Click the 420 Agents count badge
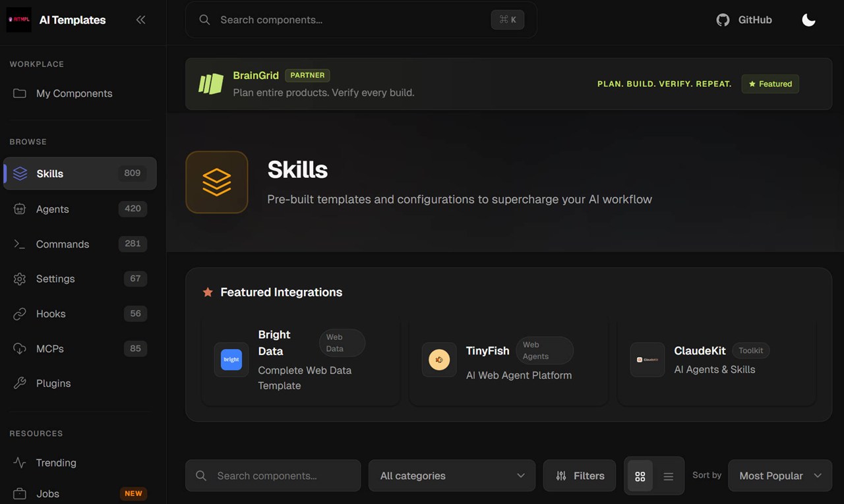The height and width of the screenshot is (504, 844). [133, 209]
